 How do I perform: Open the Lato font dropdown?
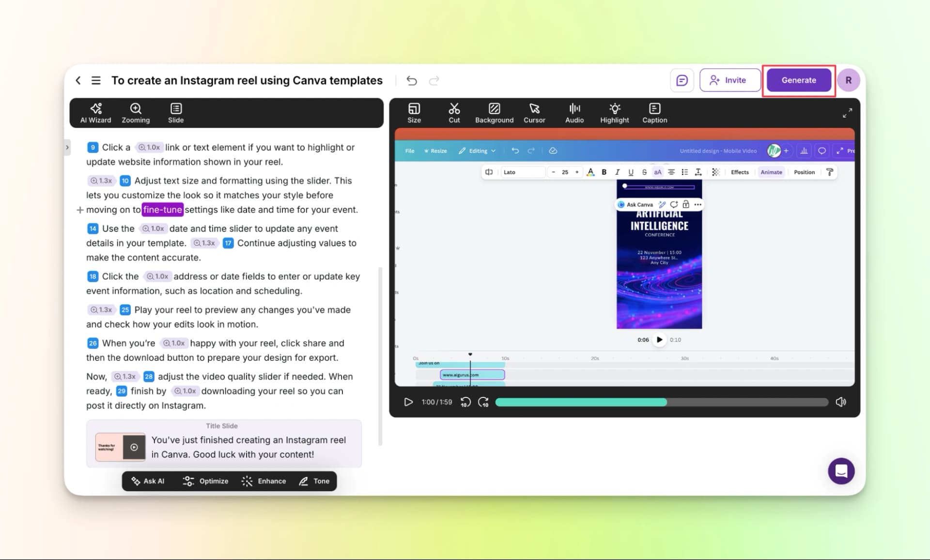click(523, 172)
